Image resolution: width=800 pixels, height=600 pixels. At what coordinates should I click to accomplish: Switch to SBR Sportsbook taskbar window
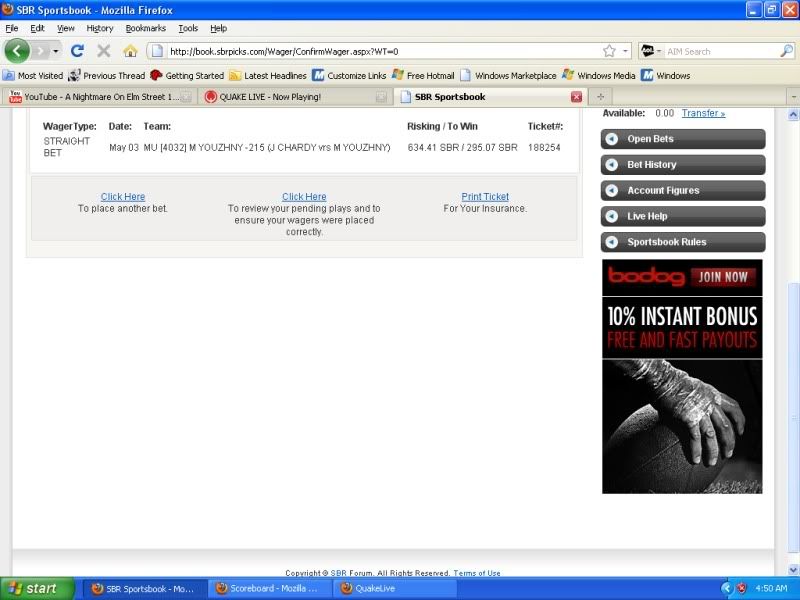(x=143, y=588)
